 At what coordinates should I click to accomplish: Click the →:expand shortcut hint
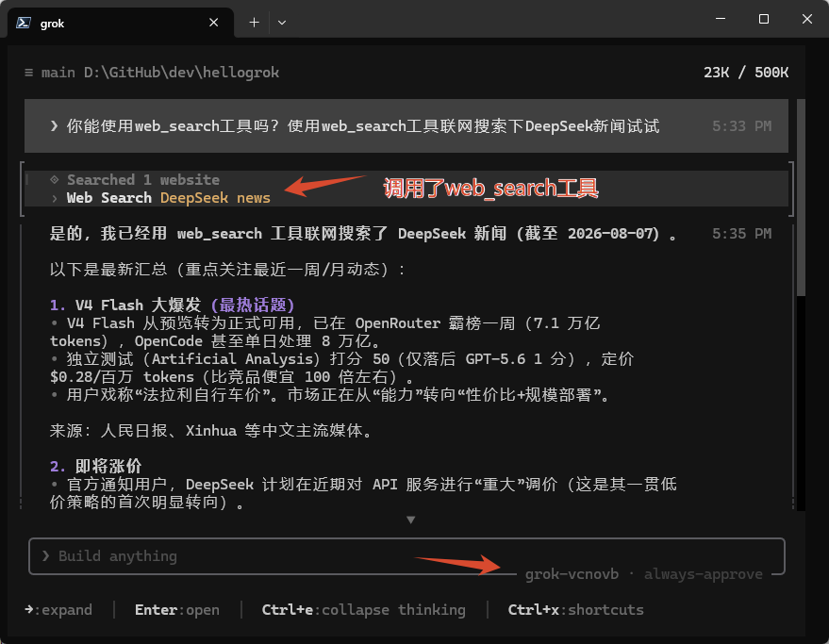pos(58,610)
